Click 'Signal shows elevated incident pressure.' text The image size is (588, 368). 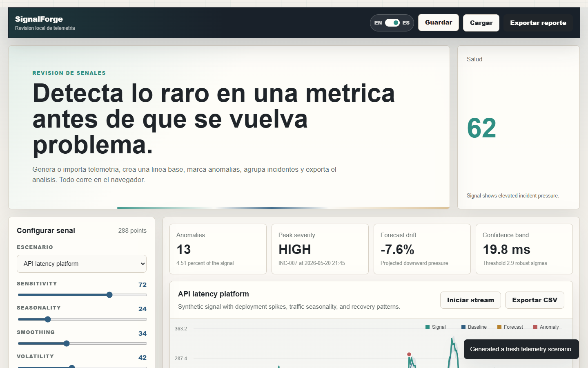(x=513, y=196)
